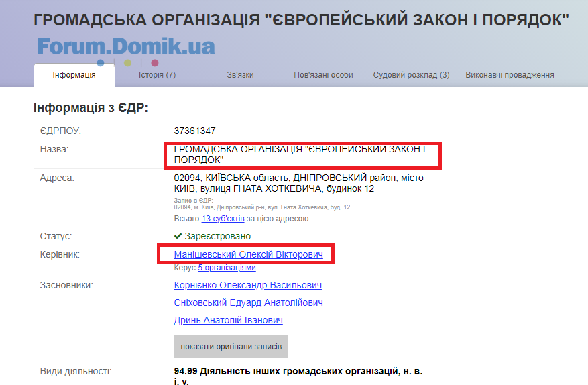Open founder Сніховський Едуард Анатолійович link
Screen dimensions: 588x385
coord(248,303)
